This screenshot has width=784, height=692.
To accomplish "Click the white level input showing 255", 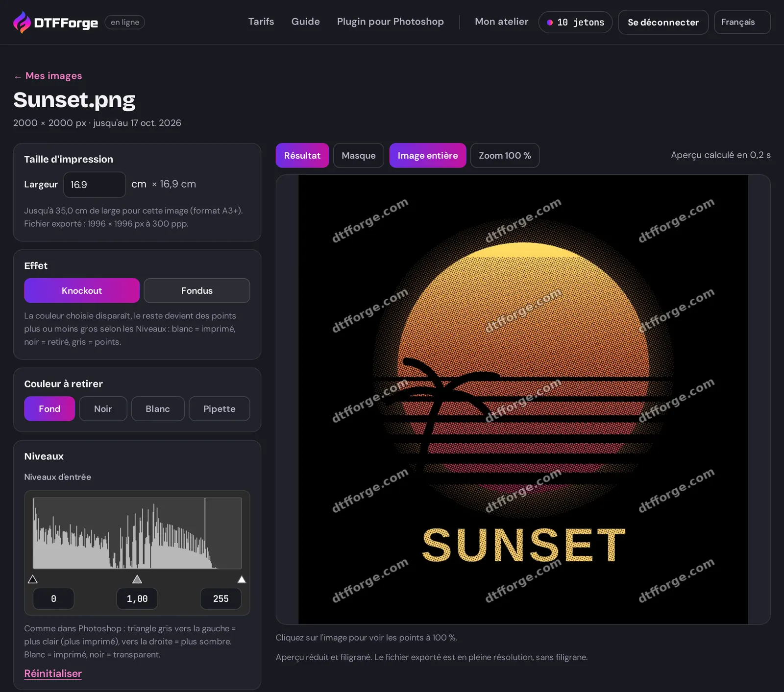I will 221,598.
